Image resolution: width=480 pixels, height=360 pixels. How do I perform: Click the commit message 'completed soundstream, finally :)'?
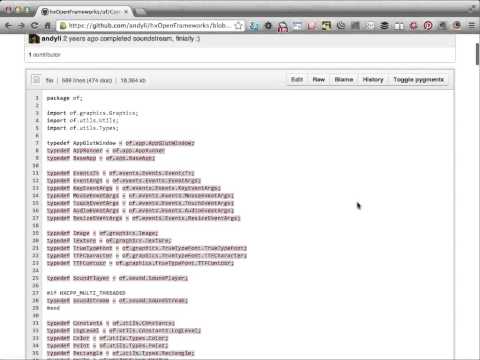coord(150,39)
